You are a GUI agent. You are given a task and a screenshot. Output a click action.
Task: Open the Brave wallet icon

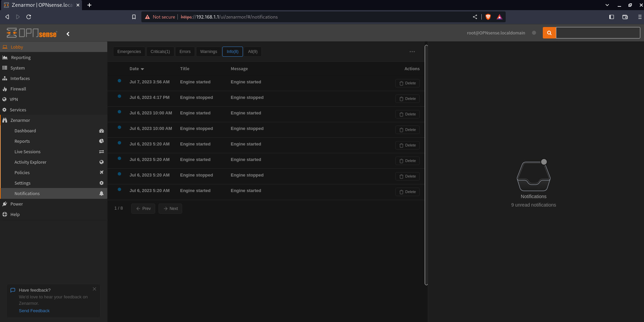coord(625,17)
